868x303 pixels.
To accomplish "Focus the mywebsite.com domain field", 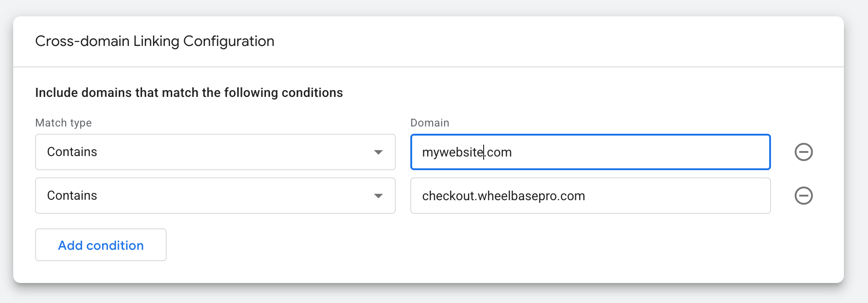I will pyautogui.click(x=590, y=152).
